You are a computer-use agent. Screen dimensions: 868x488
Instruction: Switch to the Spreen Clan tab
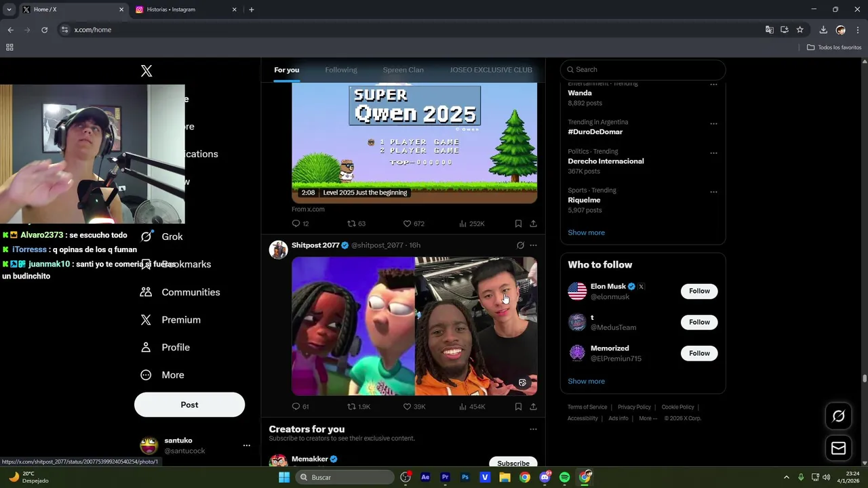(403, 70)
